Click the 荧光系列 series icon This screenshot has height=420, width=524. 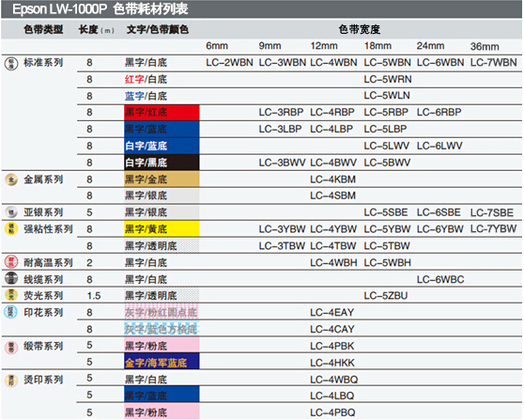tap(11, 295)
